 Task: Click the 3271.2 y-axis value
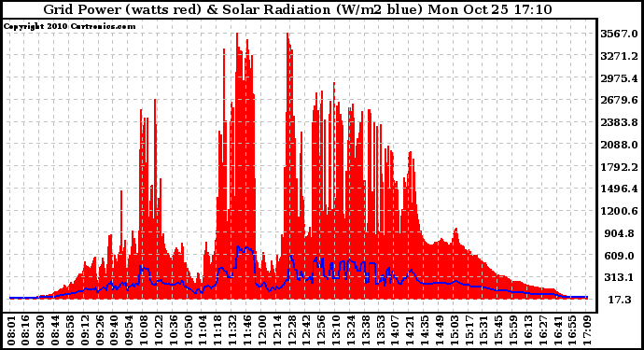[619, 56]
